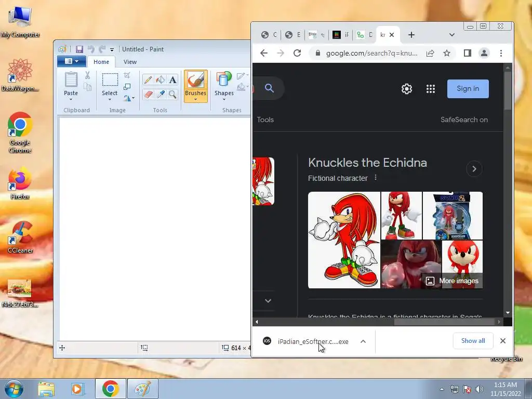The image size is (532, 399).
Task: Open more options dots next to Fictional character
Action: click(x=376, y=178)
